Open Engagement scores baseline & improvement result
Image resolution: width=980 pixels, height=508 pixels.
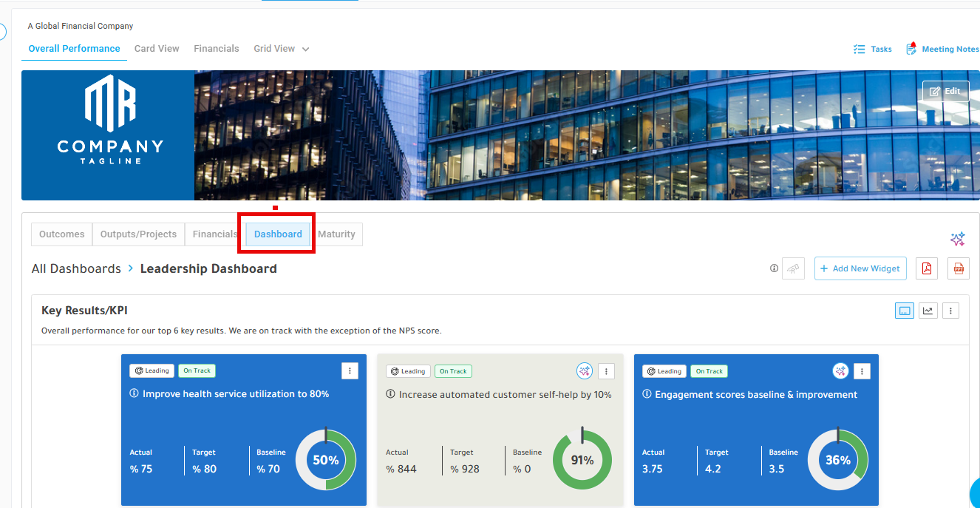tap(756, 395)
